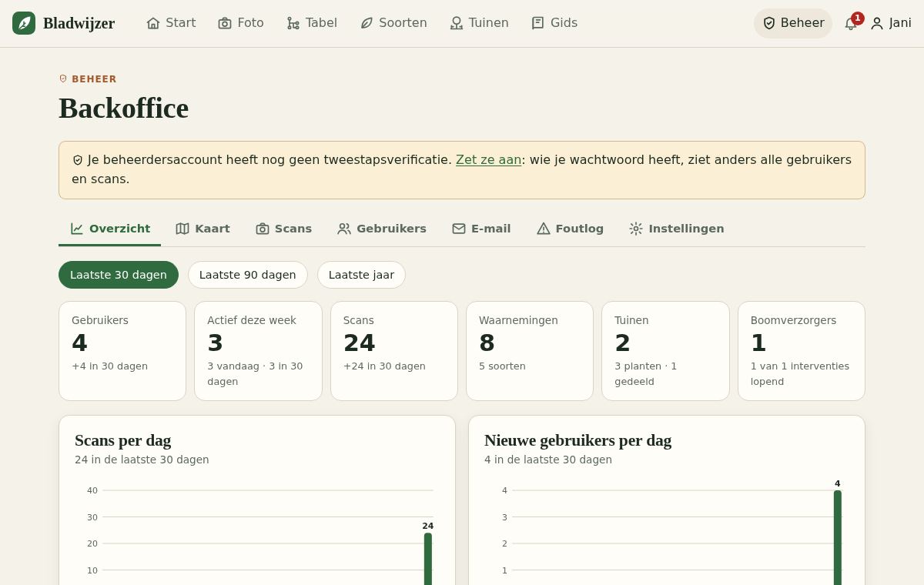The image size is (924, 585).
Task: Click the Instellingen gear icon
Action: click(636, 229)
